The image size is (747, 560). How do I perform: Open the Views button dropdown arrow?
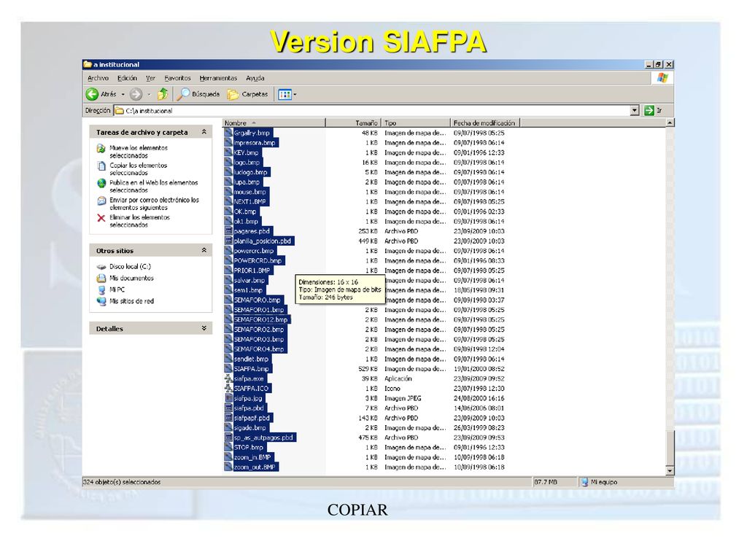tap(295, 94)
